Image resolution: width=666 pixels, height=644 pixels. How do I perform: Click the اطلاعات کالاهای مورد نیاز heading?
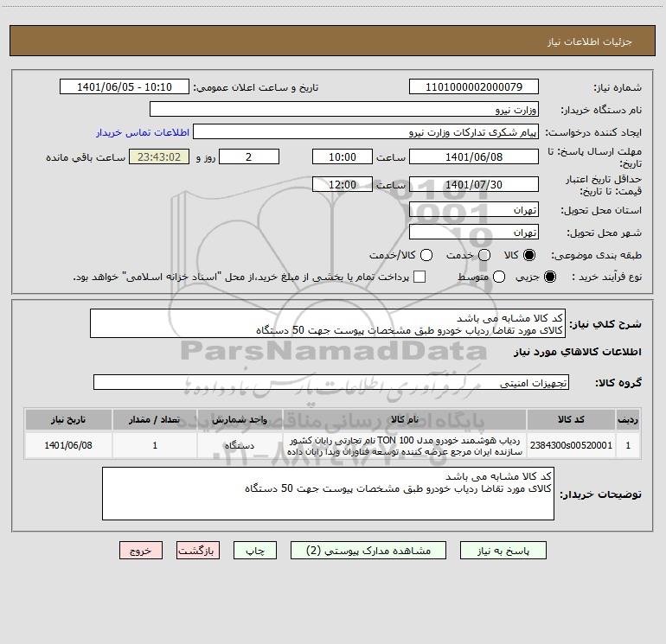click(x=577, y=352)
